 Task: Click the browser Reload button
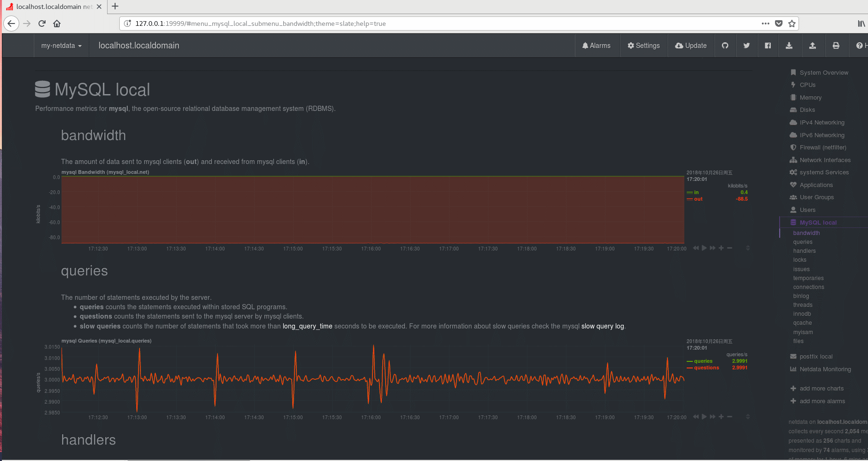[42, 23]
